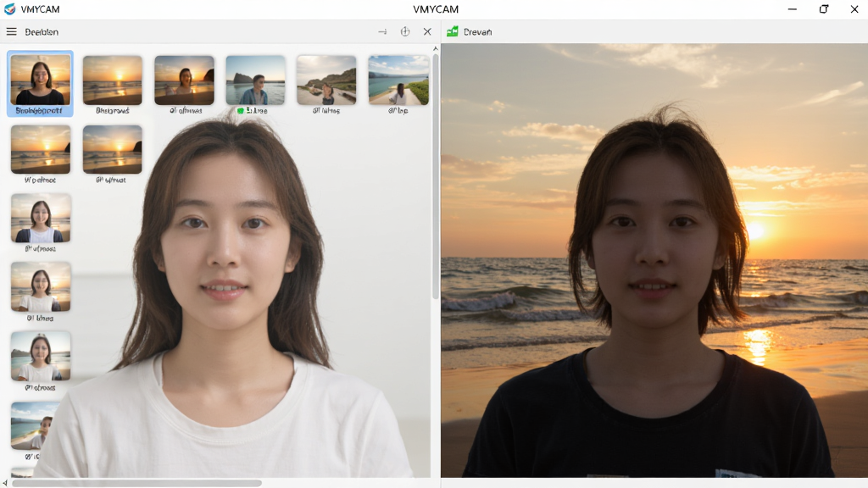Viewport: 868px width, 488px height.
Task: Choose the top-row empty sunset beach thumbnail without rock
Action: click(113, 80)
